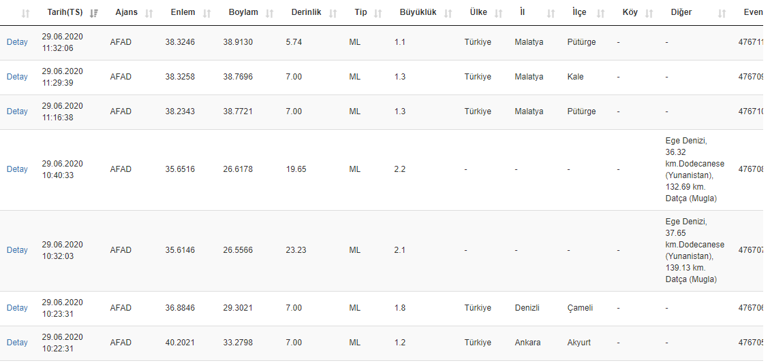This screenshot has height=363, width=770.
Task: Sort by Diğer column arrow icon
Action: pyautogui.click(x=721, y=13)
